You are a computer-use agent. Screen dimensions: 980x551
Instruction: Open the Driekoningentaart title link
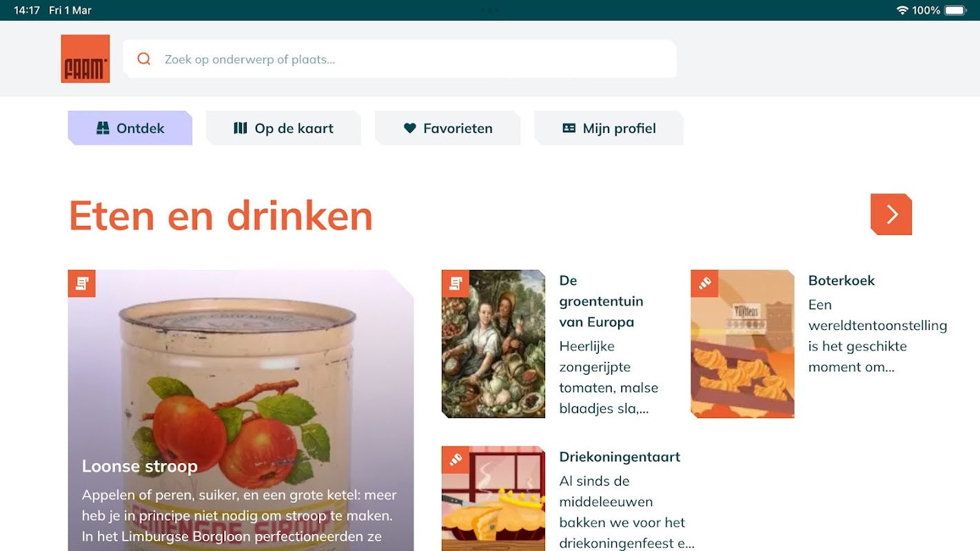pyautogui.click(x=620, y=457)
